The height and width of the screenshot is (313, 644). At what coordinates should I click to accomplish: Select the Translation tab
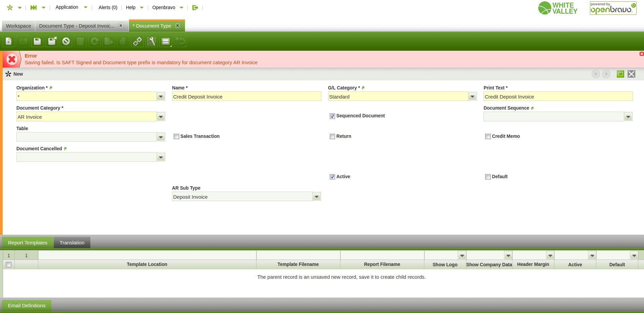72,243
